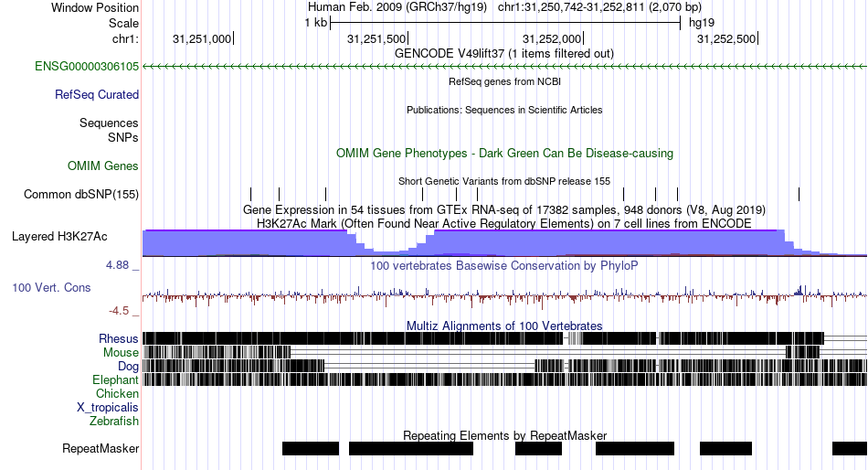Click the Multiz Alignments of 100 Vertebrates title
The height and width of the screenshot is (470, 868).
(x=504, y=326)
